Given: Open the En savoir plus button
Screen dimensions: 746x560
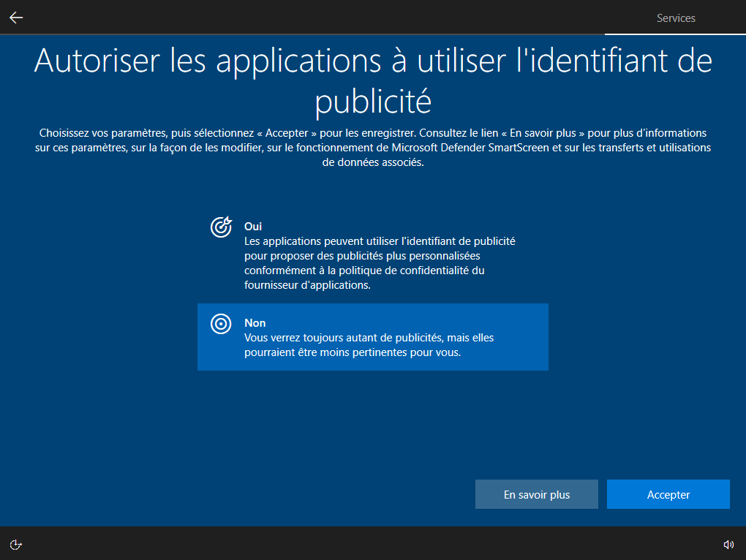Looking at the screenshot, I should tap(537, 495).
